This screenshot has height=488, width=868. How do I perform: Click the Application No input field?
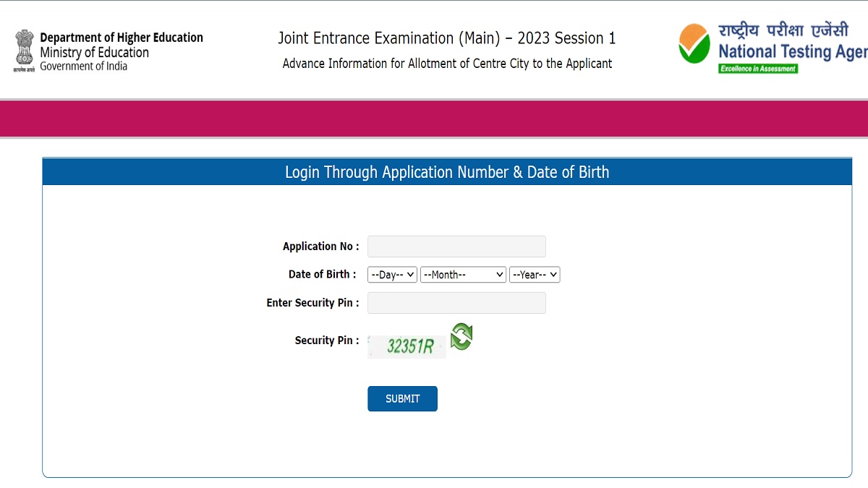[456, 247]
